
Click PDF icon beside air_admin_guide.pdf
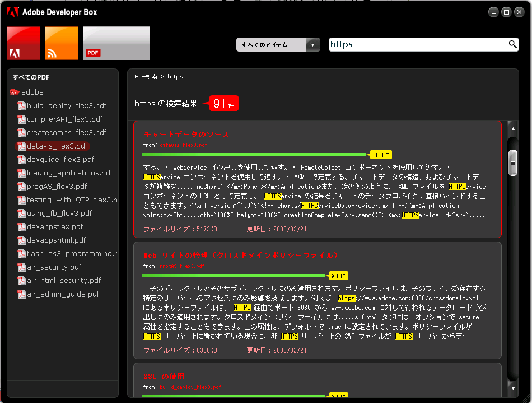[x=21, y=294]
